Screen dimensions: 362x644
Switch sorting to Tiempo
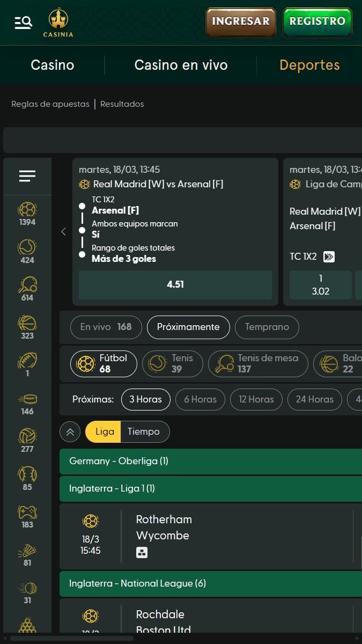click(x=144, y=431)
